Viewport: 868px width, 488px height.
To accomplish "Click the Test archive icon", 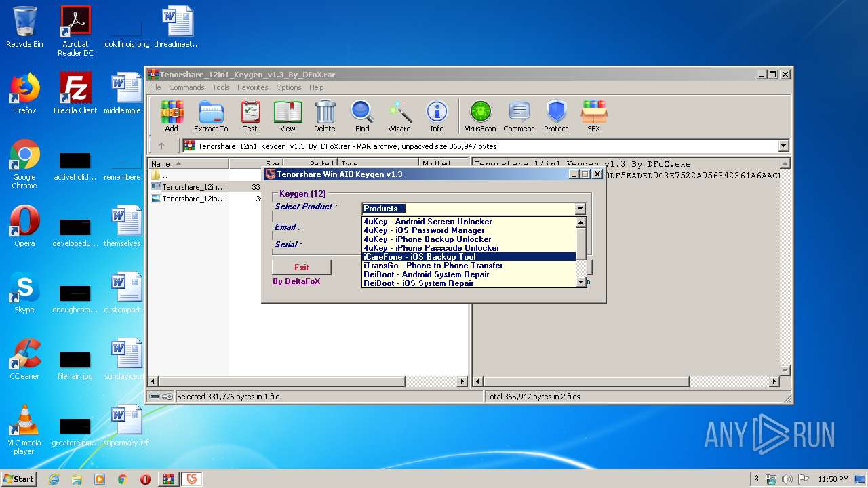I will (250, 117).
